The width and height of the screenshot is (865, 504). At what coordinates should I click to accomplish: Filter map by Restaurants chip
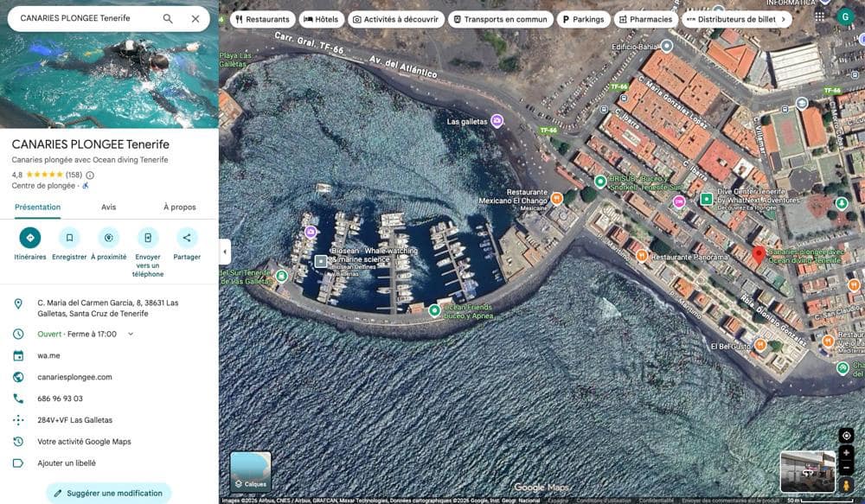click(261, 19)
